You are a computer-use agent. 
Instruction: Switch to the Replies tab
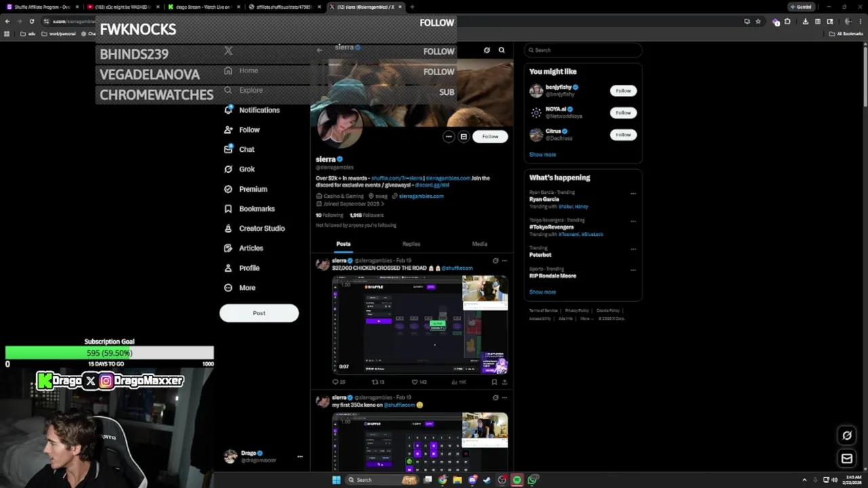click(412, 244)
